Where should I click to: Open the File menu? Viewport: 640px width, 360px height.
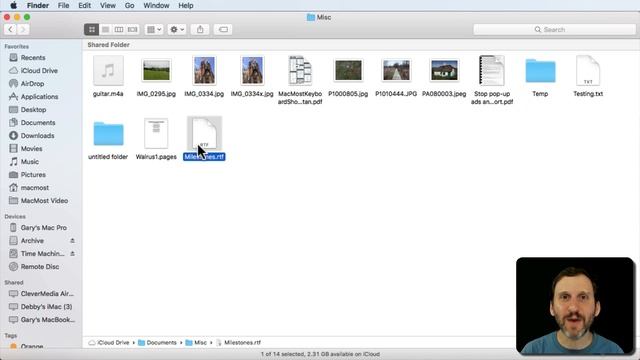63,5
